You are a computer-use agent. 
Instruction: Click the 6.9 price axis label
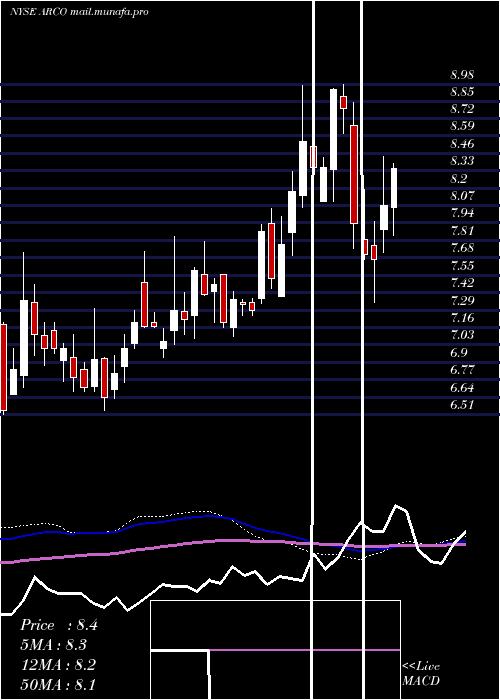click(x=459, y=353)
